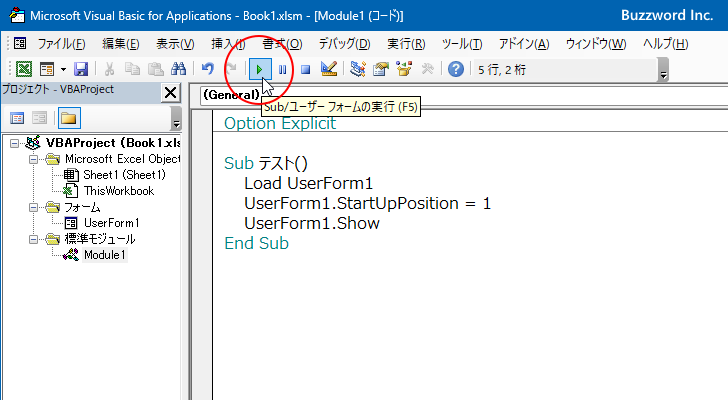
Task: Select VBAProject (Book1.xlsm) tree node
Action: pyautogui.click(x=113, y=143)
